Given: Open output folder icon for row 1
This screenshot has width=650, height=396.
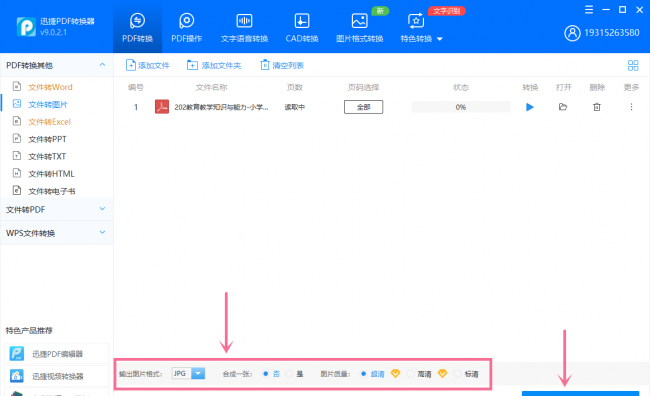Looking at the screenshot, I should coord(563,107).
